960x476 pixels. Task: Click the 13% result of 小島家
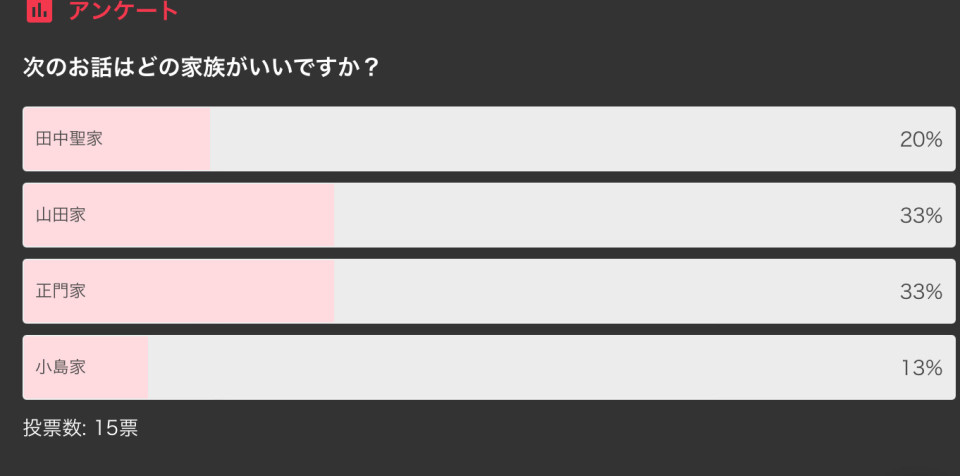[921, 368]
